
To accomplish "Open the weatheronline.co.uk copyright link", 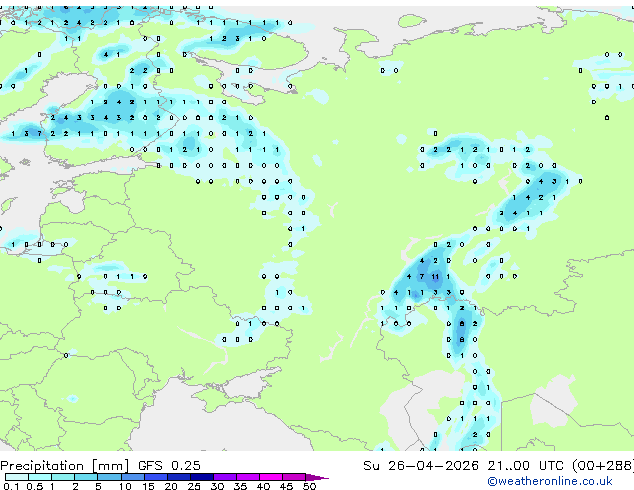I will [550, 481].
